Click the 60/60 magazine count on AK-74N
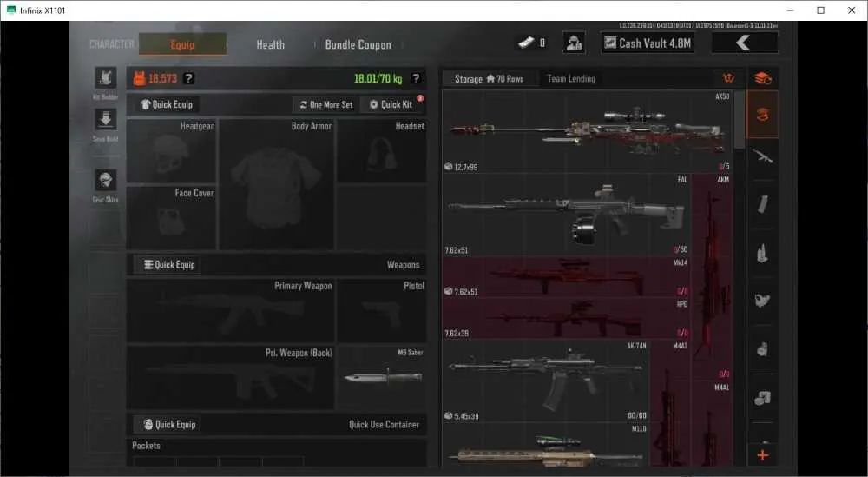 pos(636,415)
